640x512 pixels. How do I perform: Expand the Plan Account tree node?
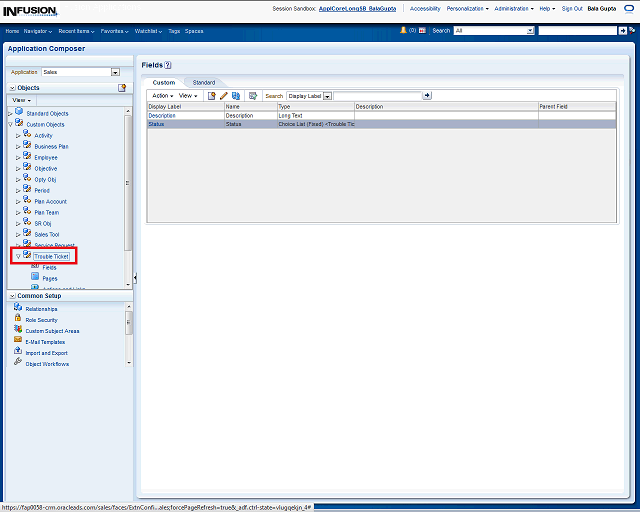click(18, 202)
